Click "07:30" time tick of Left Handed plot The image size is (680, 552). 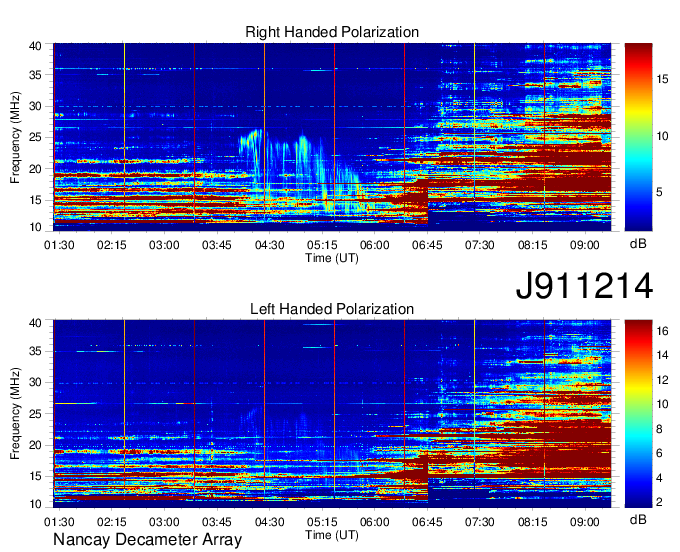(480, 522)
